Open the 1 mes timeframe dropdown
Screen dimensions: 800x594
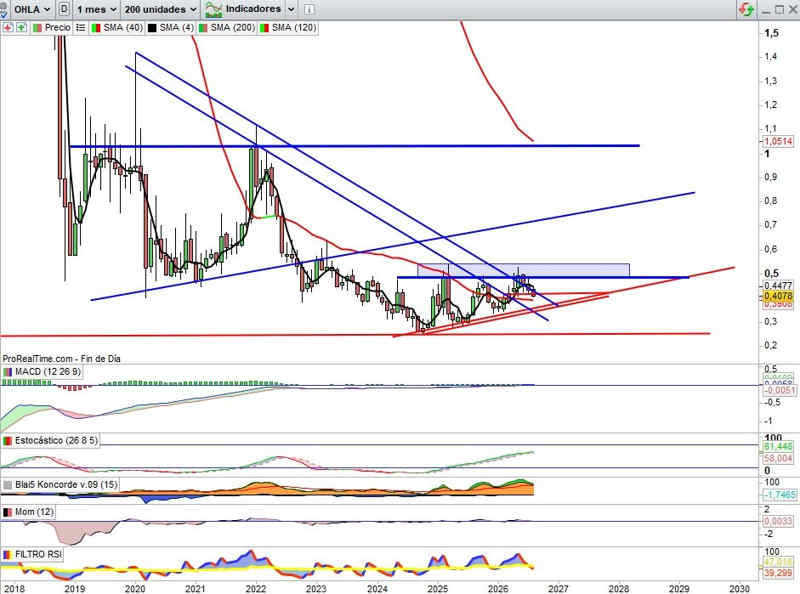pos(96,9)
